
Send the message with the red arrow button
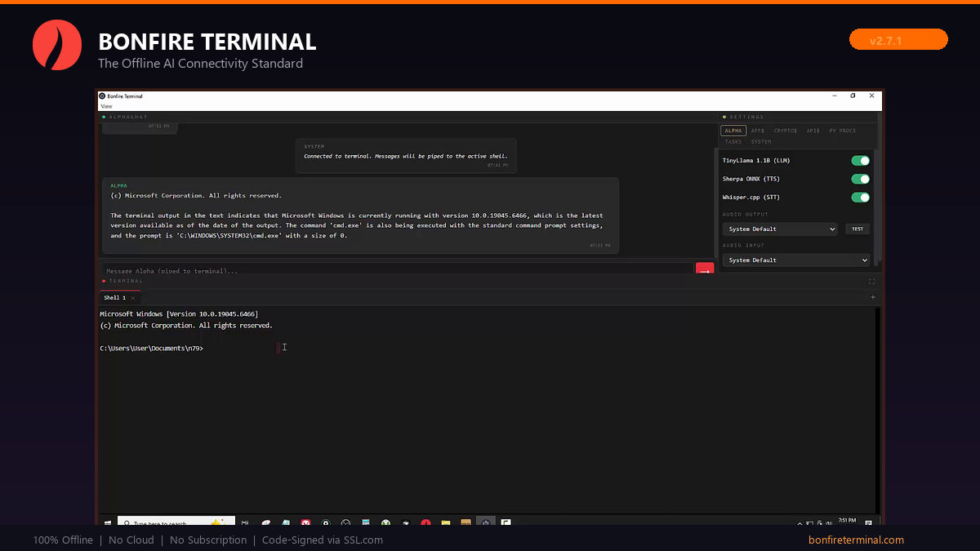tap(705, 269)
